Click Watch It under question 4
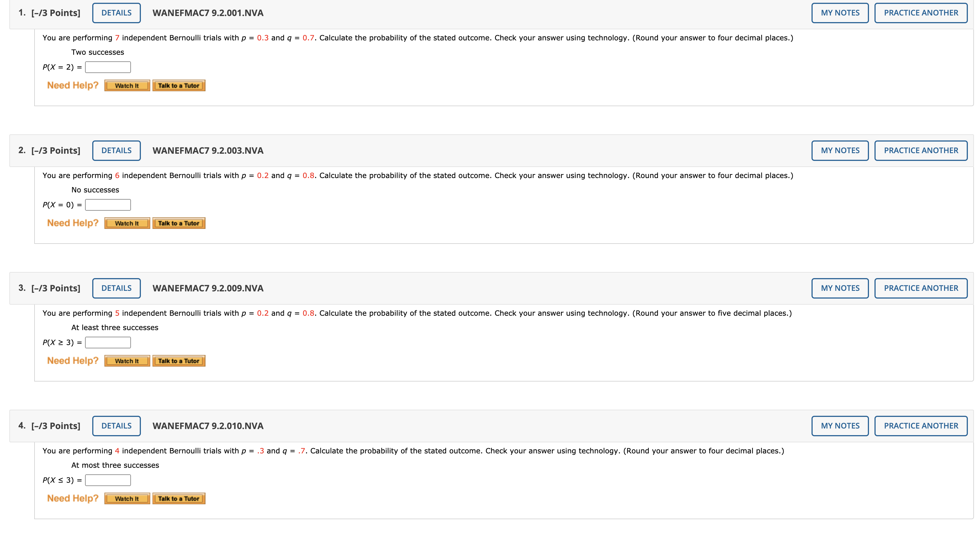The image size is (980, 533). pos(127,498)
